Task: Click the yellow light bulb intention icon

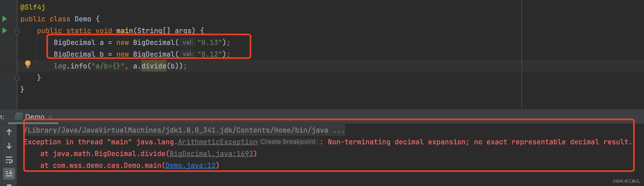Action: pyautogui.click(x=28, y=64)
